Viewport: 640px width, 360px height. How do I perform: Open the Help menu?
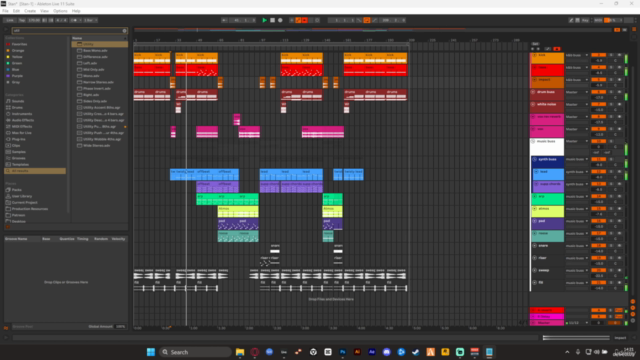[x=76, y=11]
